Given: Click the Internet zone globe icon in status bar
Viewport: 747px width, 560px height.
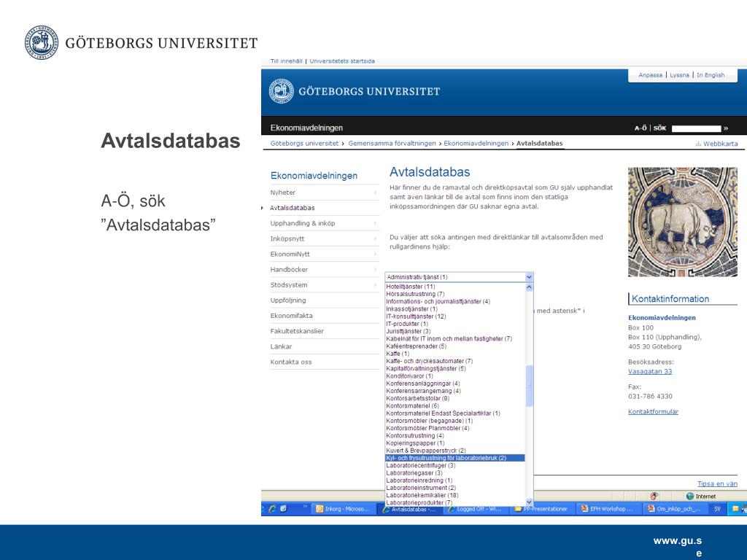Looking at the screenshot, I should click(690, 496).
